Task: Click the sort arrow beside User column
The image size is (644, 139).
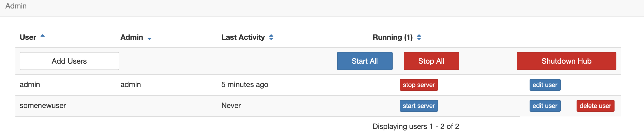Action: [x=42, y=36]
